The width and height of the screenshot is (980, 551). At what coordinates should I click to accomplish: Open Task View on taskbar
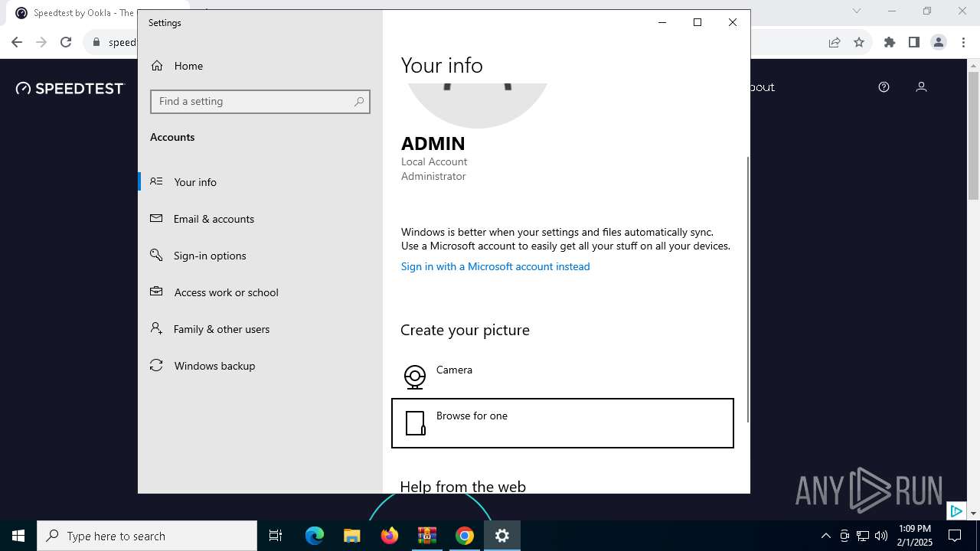276,536
